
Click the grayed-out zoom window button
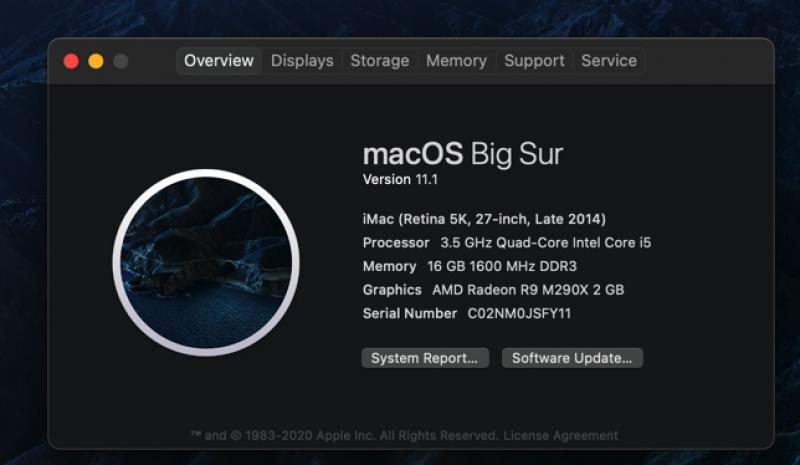click(120, 61)
